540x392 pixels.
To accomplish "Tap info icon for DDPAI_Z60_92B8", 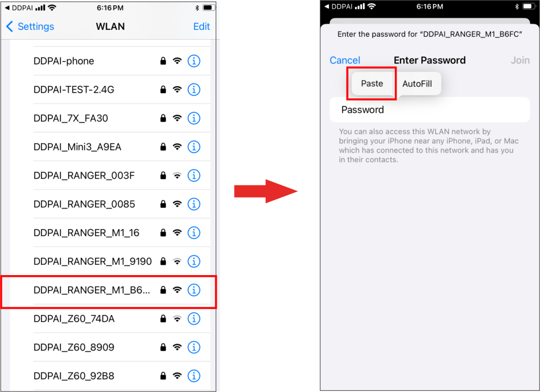I will tap(194, 376).
